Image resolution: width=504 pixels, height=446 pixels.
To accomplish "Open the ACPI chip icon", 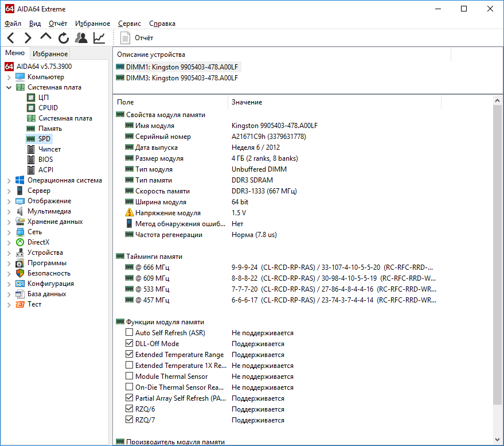I will pos(31,169).
